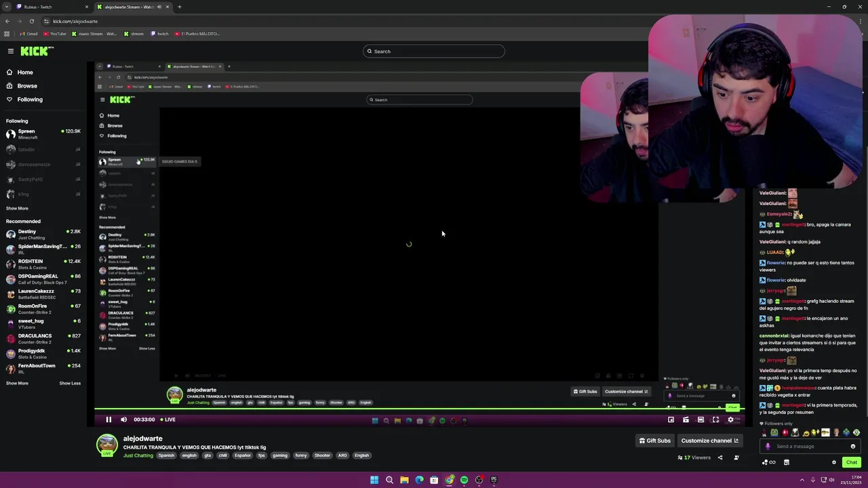Expand Show More under Following
This screenshot has height=488, width=868.
click(17, 208)
